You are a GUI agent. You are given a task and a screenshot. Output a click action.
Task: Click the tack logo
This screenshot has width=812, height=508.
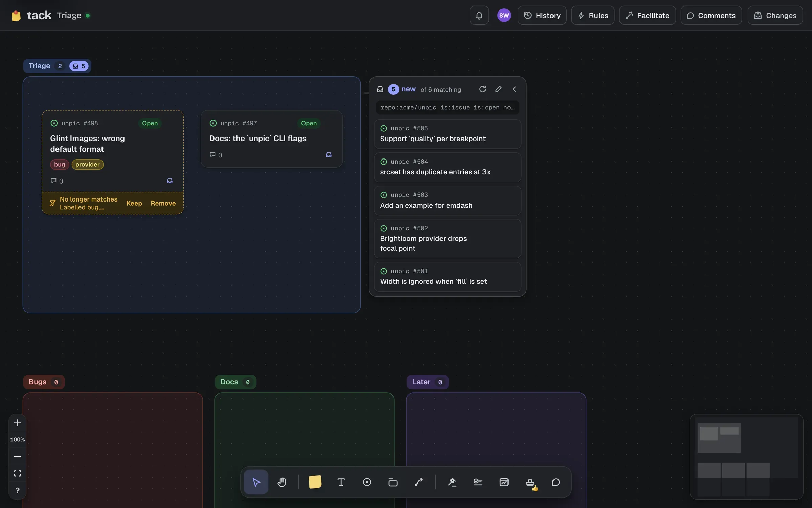31,15
